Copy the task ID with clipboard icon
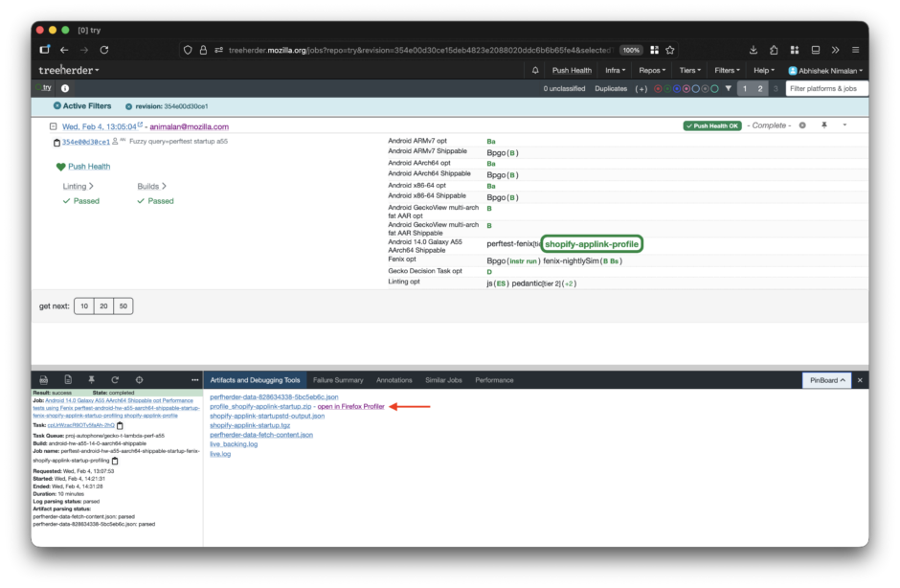The height and width of the screenshot is (588, 900). (x=121, y=426)
